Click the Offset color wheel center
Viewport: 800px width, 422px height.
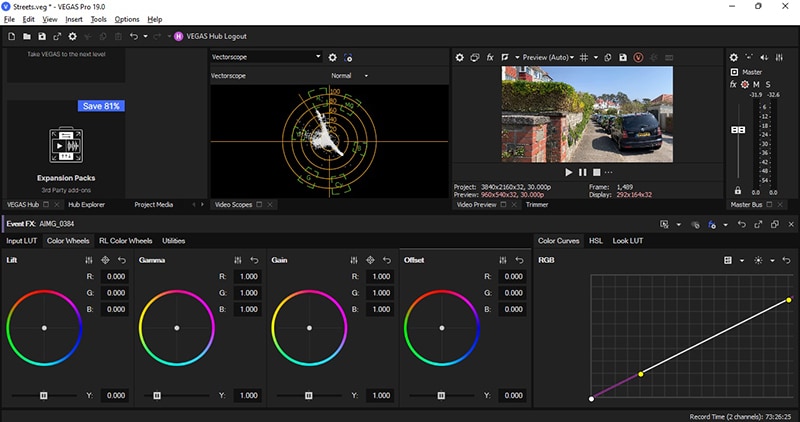pos(442,328)
